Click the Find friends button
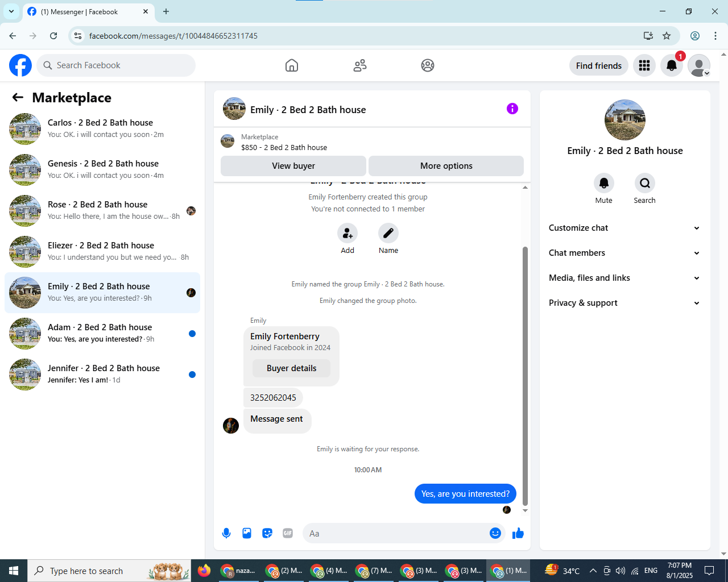The height and width of the screenshot is (582, 728). [x=599, y=65]
